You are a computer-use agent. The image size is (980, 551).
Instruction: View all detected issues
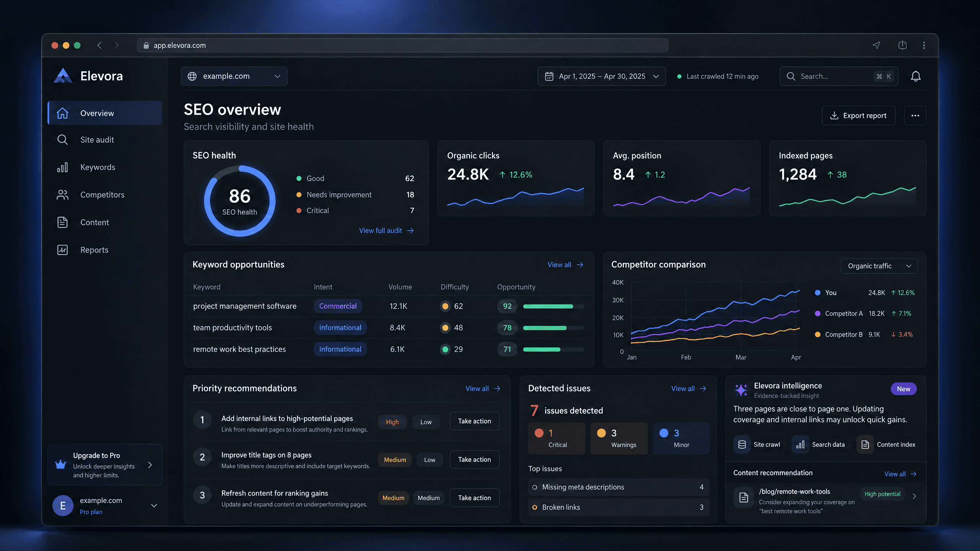click(x=689, y=388)
